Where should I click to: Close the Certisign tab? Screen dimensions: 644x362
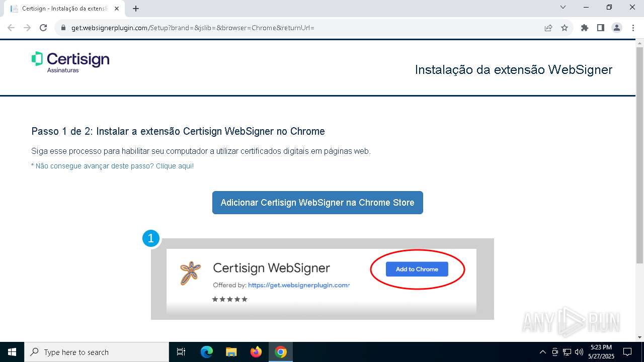[x=117, y=9]
